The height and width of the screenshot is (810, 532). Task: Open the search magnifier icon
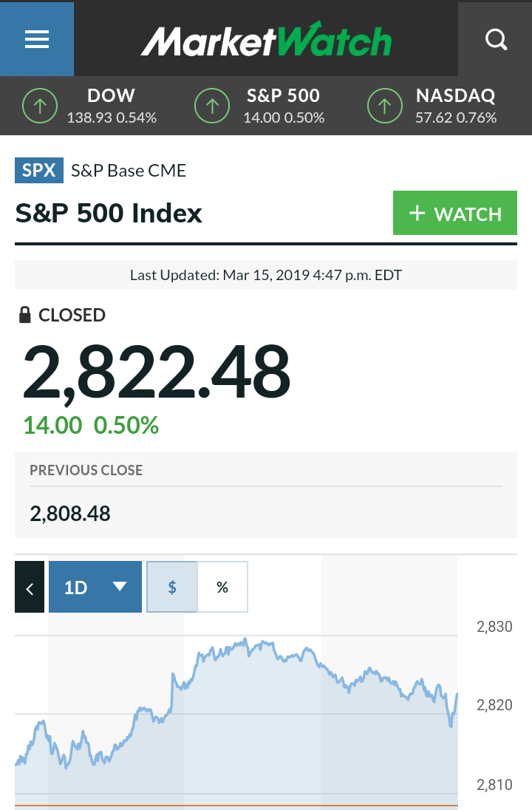(x=496, y=39)
